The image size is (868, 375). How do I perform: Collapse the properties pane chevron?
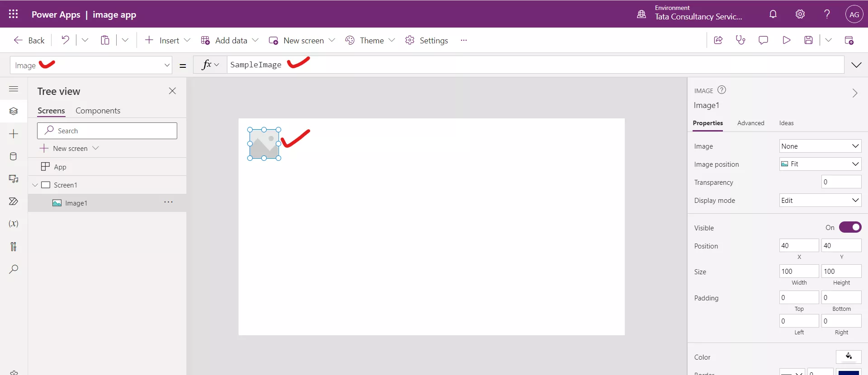(x=854, y=93)
